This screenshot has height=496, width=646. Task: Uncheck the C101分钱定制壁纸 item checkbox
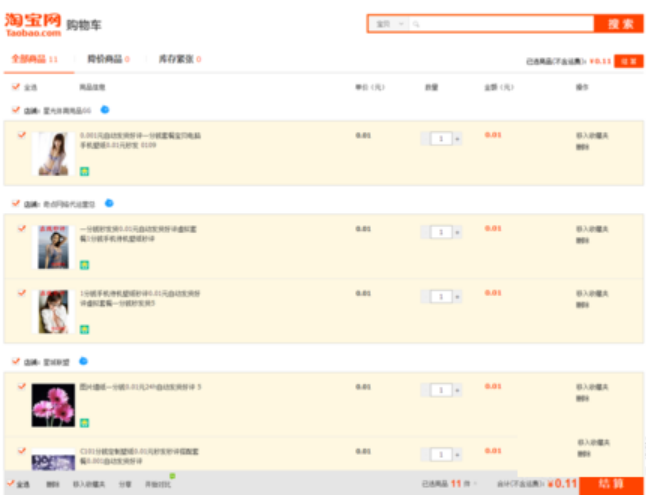point(21,451)
